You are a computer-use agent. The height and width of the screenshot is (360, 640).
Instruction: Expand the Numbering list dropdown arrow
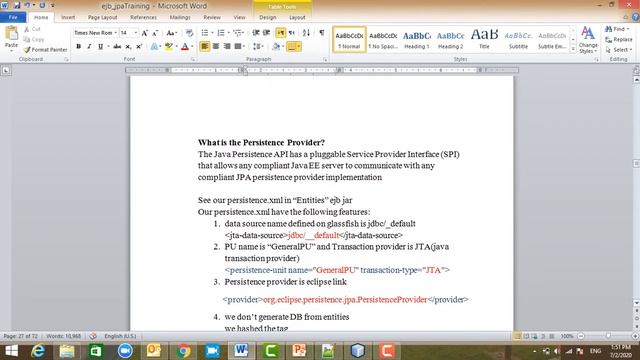tap(228, 33)
